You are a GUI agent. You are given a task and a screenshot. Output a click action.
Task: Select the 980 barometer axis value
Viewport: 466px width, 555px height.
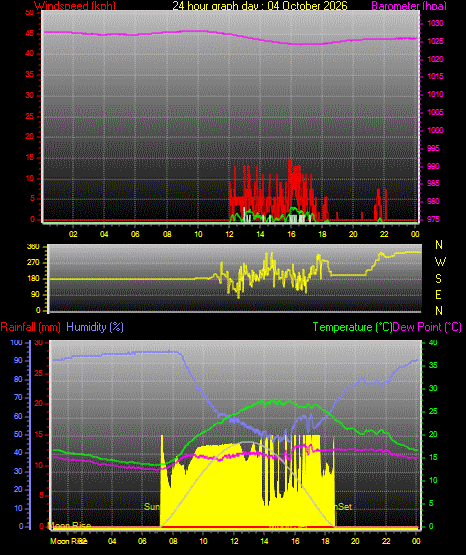coord(433,201)
